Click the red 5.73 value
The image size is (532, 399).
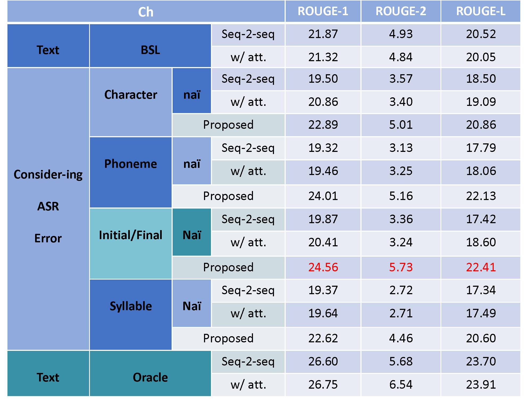pyautogui.click(x=401, y=267)
